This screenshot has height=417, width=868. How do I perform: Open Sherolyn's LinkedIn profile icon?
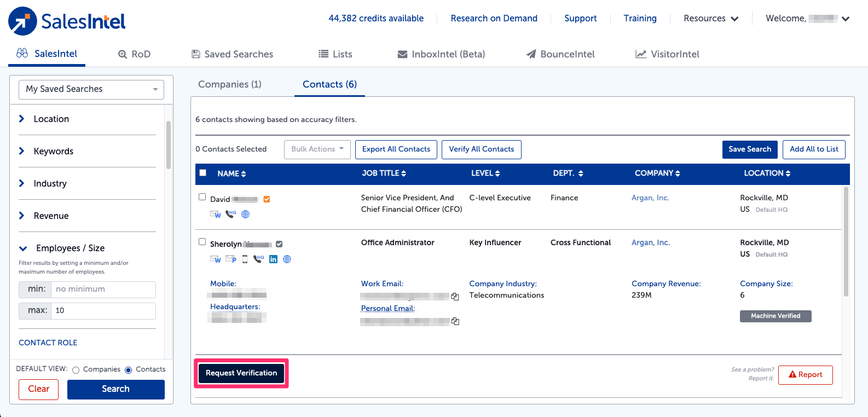click(x=273, y=259)
